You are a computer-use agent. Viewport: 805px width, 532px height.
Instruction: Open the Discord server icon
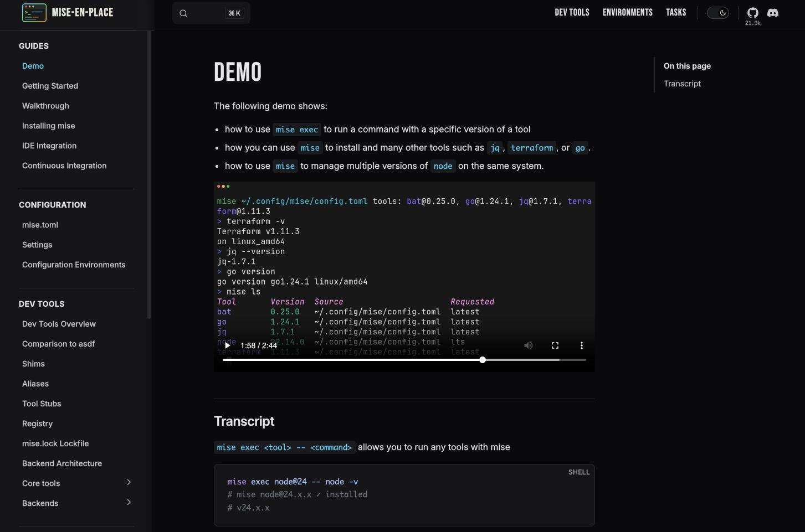tap(773, 13)
